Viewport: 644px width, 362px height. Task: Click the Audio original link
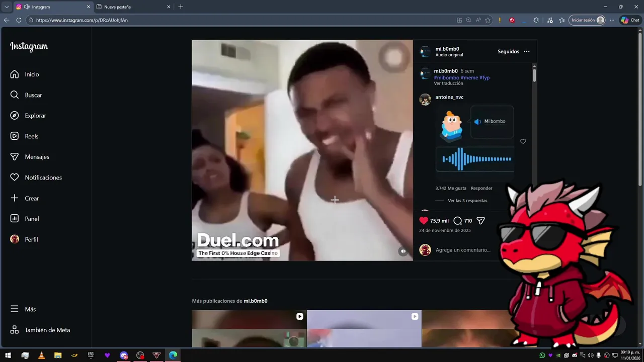tap(449, 55)
